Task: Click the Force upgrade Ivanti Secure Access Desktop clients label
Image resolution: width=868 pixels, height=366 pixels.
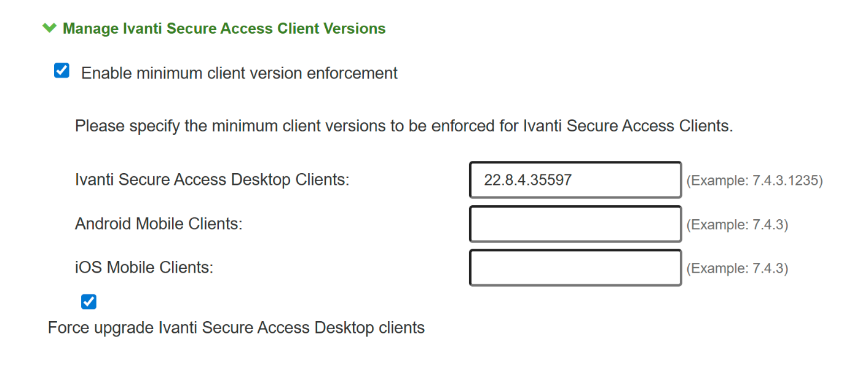Action: point(236,328)
